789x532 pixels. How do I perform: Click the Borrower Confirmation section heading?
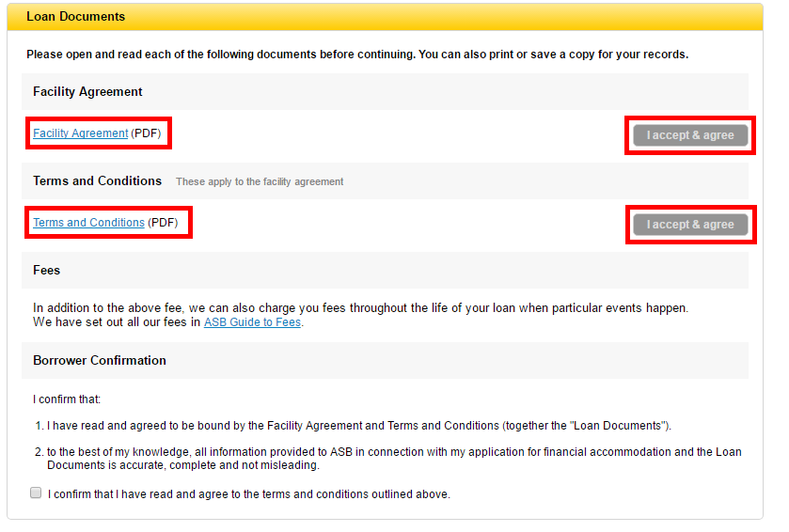click(x=99, y=360)
